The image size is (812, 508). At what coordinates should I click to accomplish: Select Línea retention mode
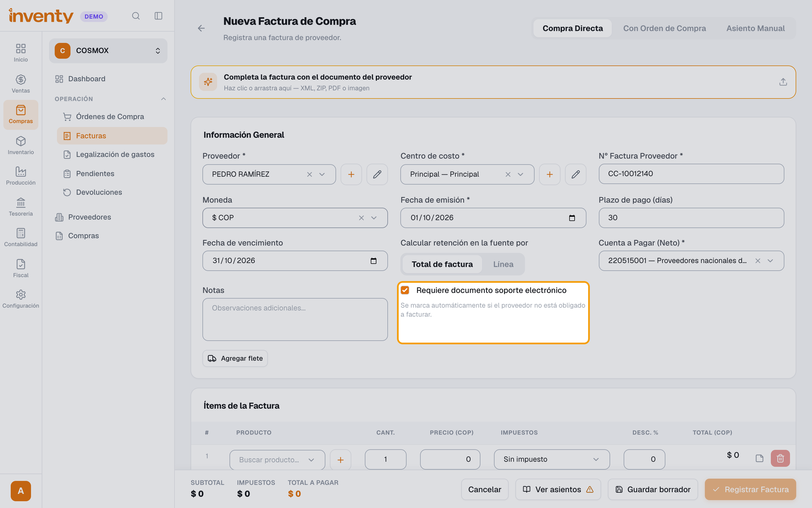point(503,264)
